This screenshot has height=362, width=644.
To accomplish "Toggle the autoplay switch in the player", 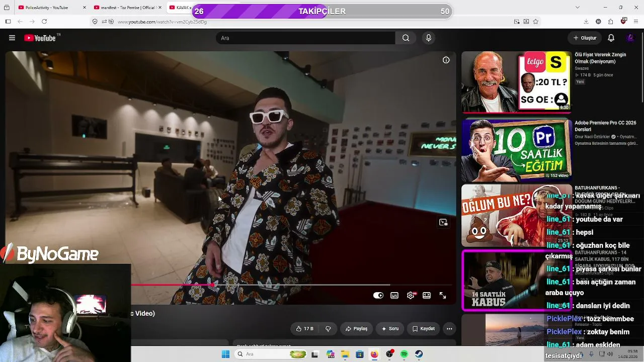I will point(378,296).
